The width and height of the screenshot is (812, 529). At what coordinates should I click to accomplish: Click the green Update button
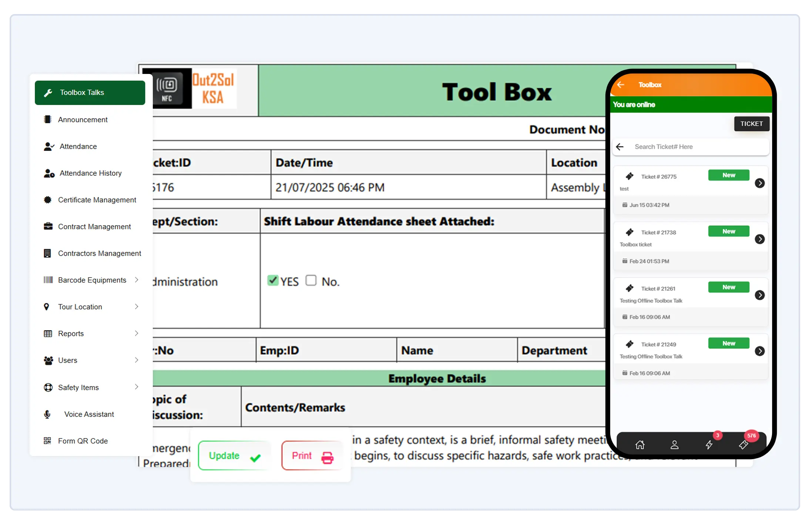coord(234,456)
